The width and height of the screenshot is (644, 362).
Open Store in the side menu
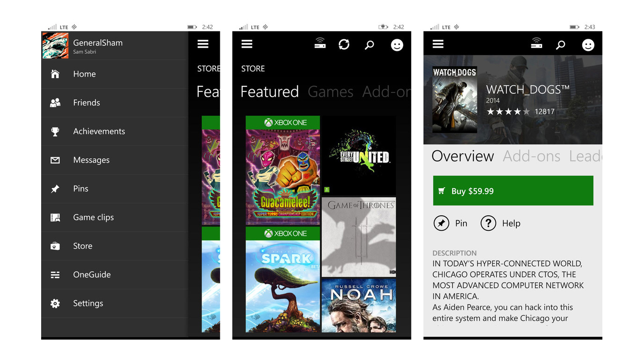pos(115,246)
